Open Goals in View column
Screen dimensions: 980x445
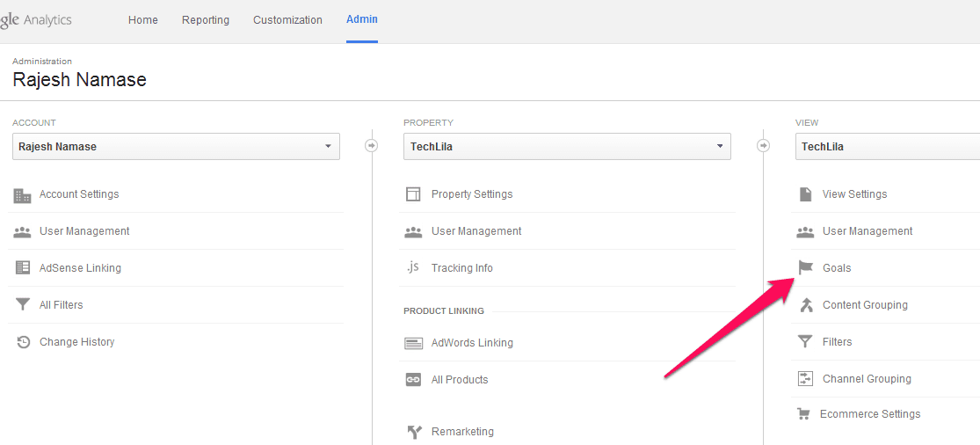837,268
